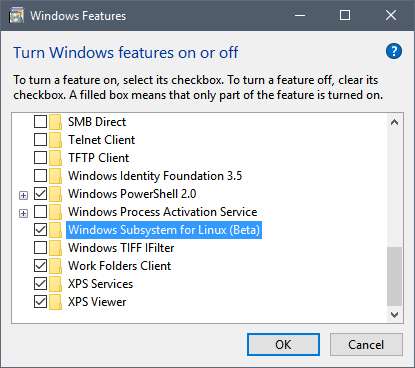Click the Windows Subsystem for Linux folder icon
This screenshot has height=368, width=415.
pos(55,230)
